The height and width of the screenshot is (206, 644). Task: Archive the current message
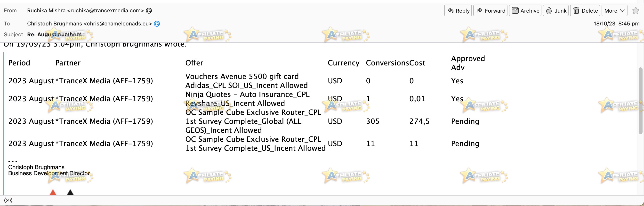tap(525, 10)
